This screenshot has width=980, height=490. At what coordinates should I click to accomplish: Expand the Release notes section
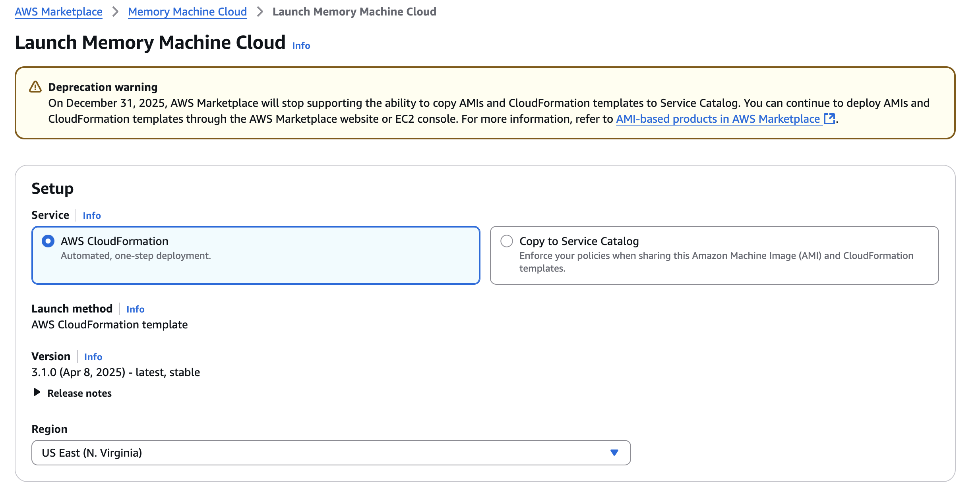pos(79,393)
